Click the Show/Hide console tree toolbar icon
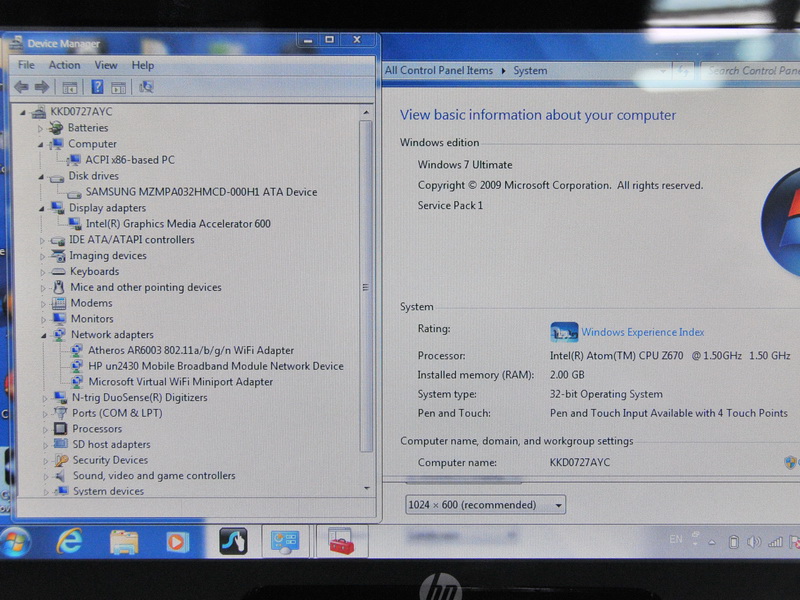This screenshot has width=800, height=600. (69, 87)
